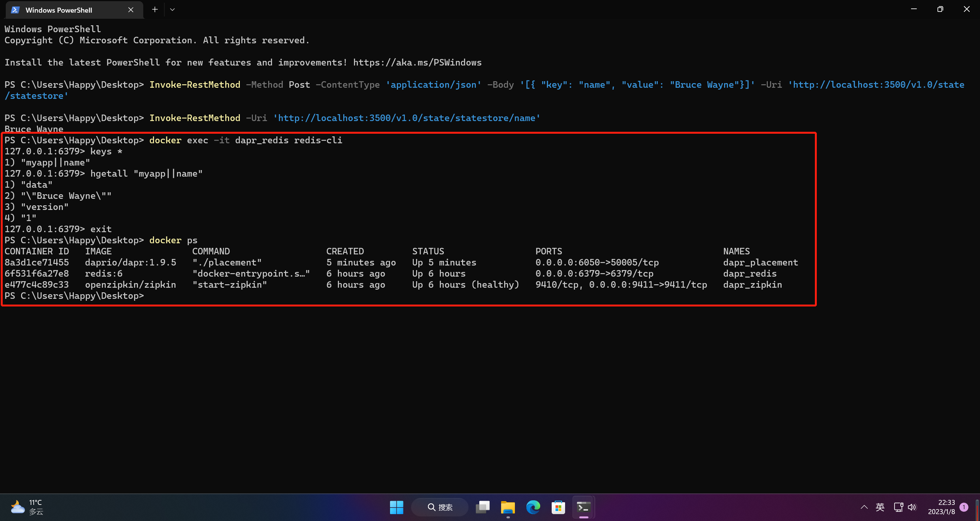
Task: Click the container ID e477c4c89c33
Action: (x=37, y=285)
